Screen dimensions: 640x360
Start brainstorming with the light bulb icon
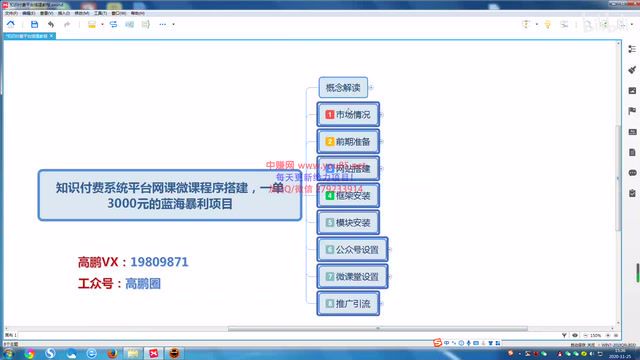548,25
